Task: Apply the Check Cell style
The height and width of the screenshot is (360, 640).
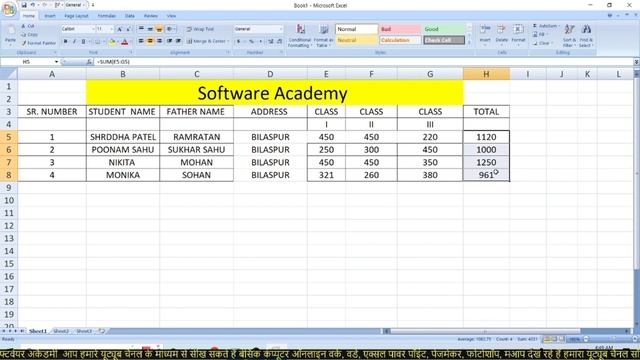Action: (x=444, y=40)
